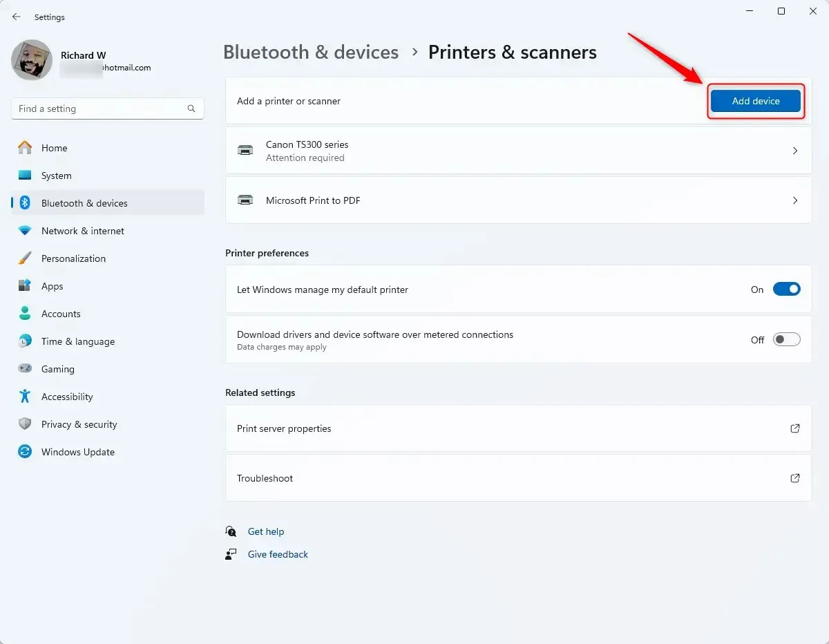Click the Network & internet wifi icon
The height and width of the screenshot is (644, 829).
click(x=25, y=231)
